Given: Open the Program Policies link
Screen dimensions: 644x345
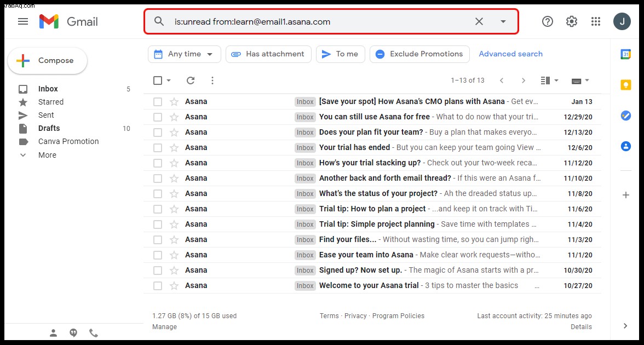Looking at the screenshot, I should [x=399, y=316].
